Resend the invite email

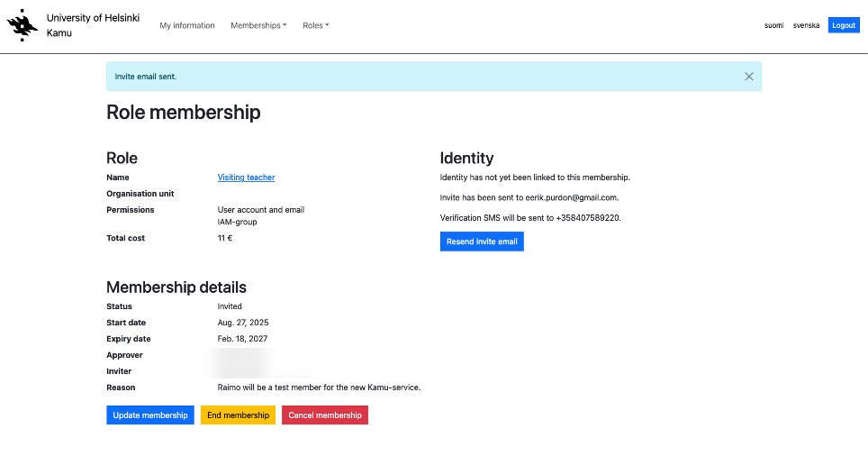482,242
